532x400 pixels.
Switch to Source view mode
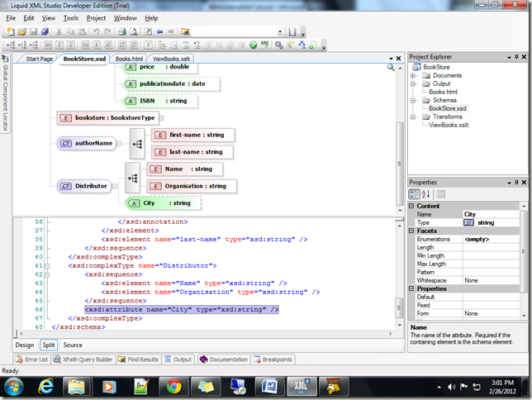point(73,345)
